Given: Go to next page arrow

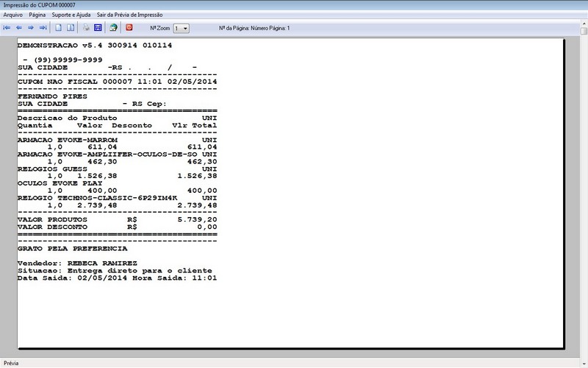Looking at the screenshot, I should [x=31, y=28].
